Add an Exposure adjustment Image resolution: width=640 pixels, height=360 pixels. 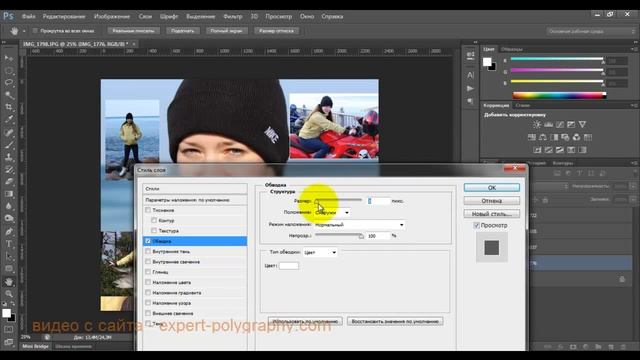pos(571,124)
